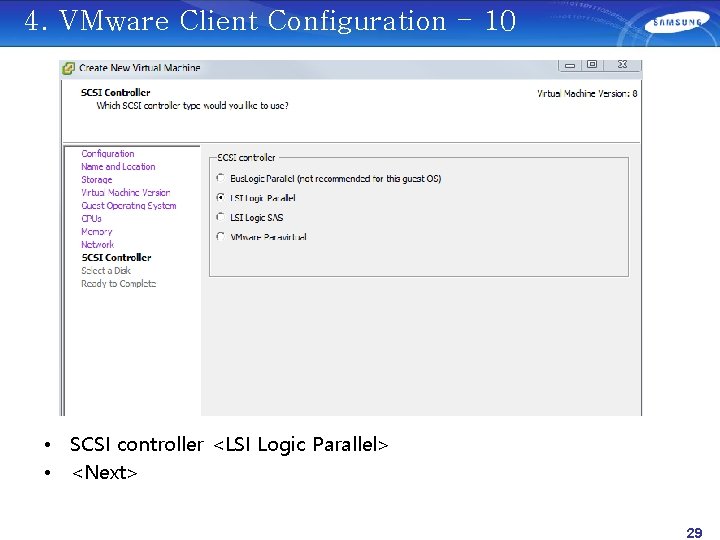Choose the LSI Logic SAS radio button
The width and height of the screenshot is (720, 540).
221,217
